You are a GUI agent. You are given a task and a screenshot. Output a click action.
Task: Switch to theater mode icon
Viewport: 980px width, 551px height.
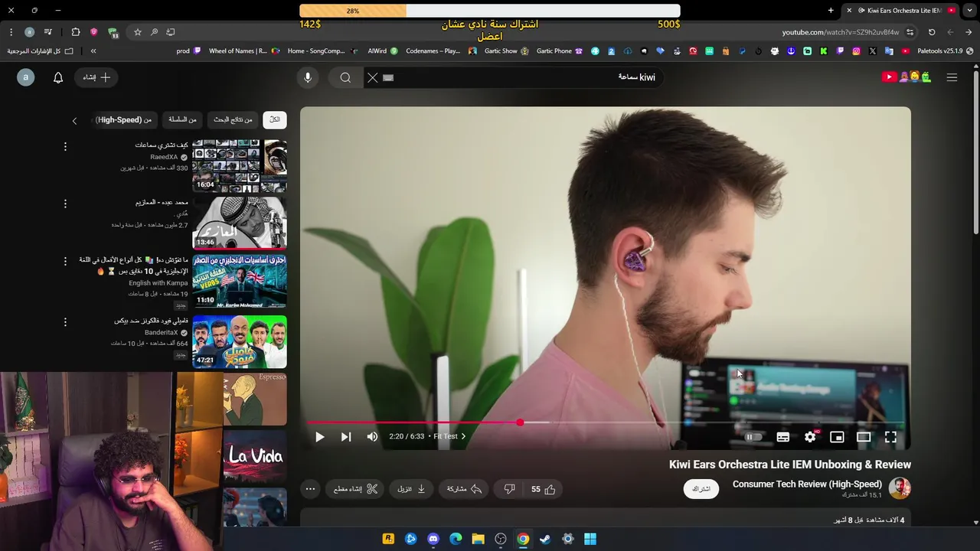[864, 437]
